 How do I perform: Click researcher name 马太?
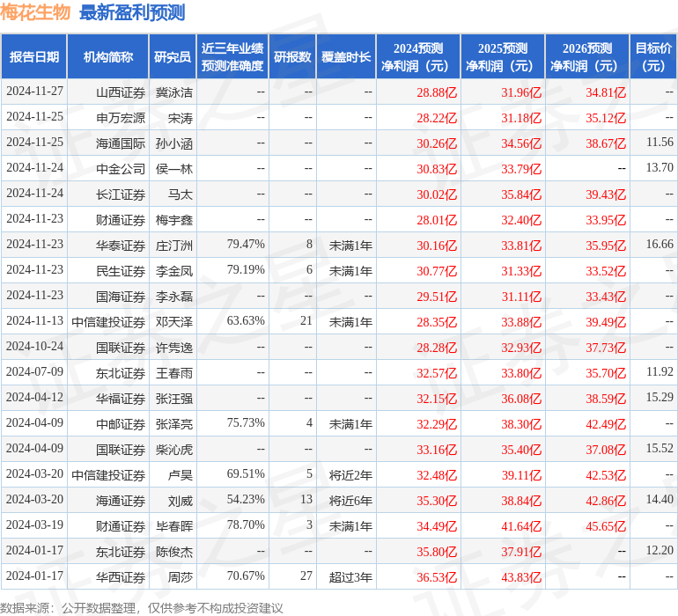point(181,194)
